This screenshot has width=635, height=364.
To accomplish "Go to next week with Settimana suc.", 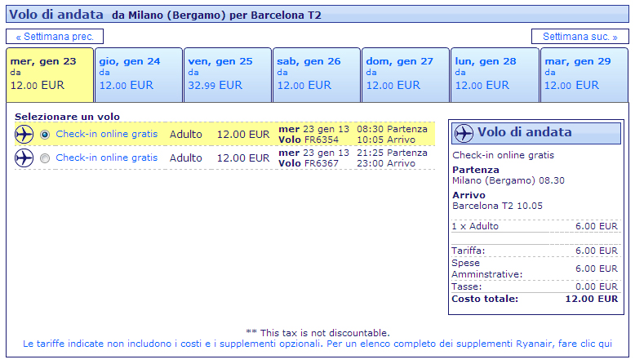I will pos(580,37).
